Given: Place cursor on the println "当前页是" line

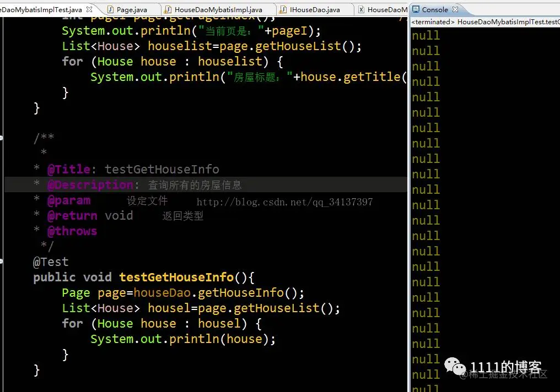Looking at the screenshot, I should [191, 31].
